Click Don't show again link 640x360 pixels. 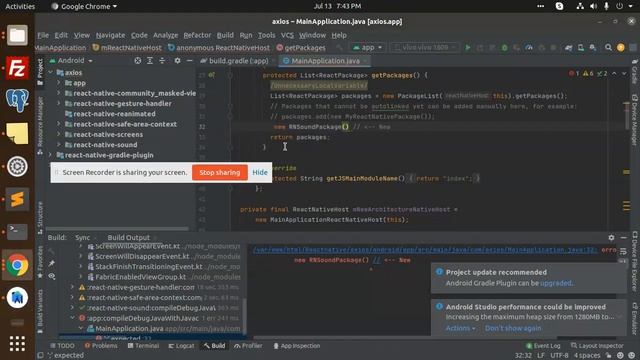point(513,328)
